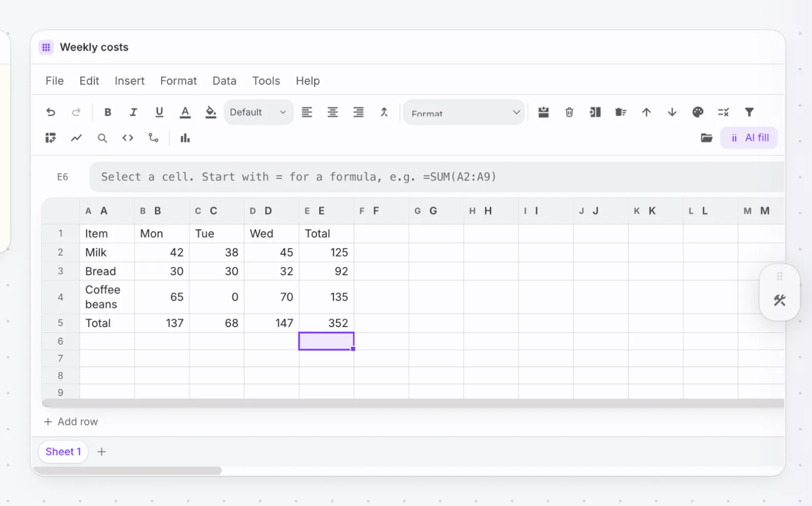
Task: Sort descending with the down arrow
Action: pos(672,112)
